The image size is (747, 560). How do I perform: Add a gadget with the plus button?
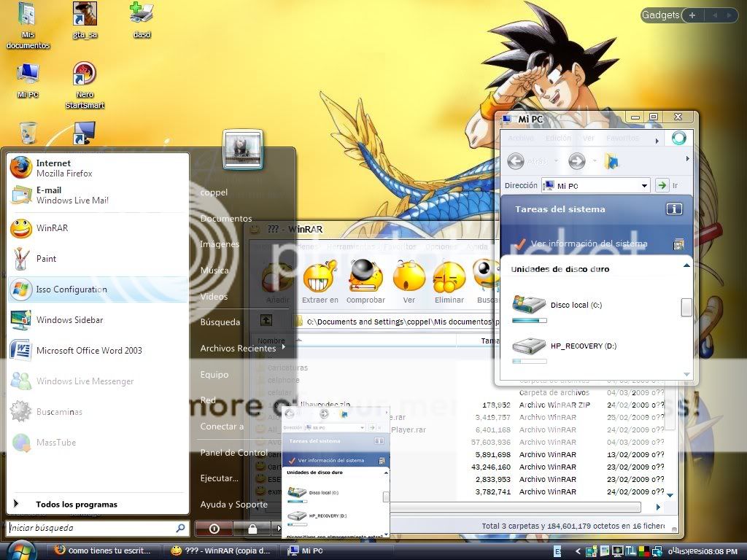tap(692, 15)
